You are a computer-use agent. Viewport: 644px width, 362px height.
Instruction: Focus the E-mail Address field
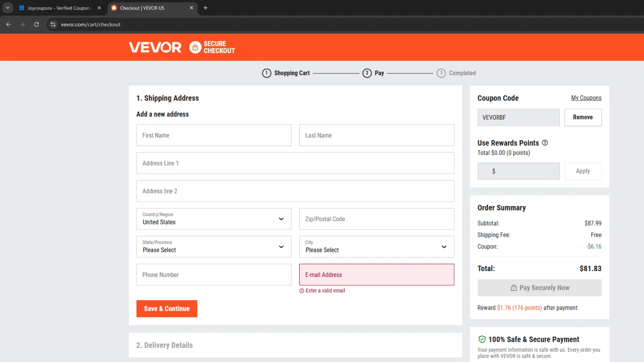(376, 275)
